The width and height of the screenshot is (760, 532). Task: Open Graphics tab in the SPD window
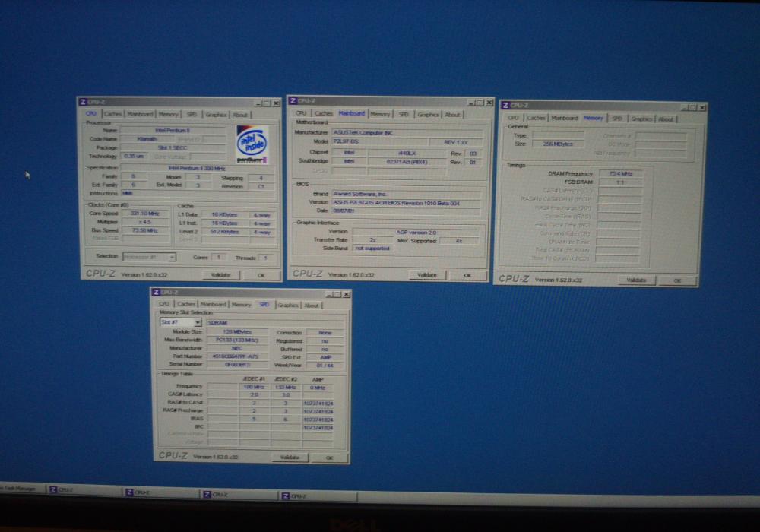coord(288,306)
